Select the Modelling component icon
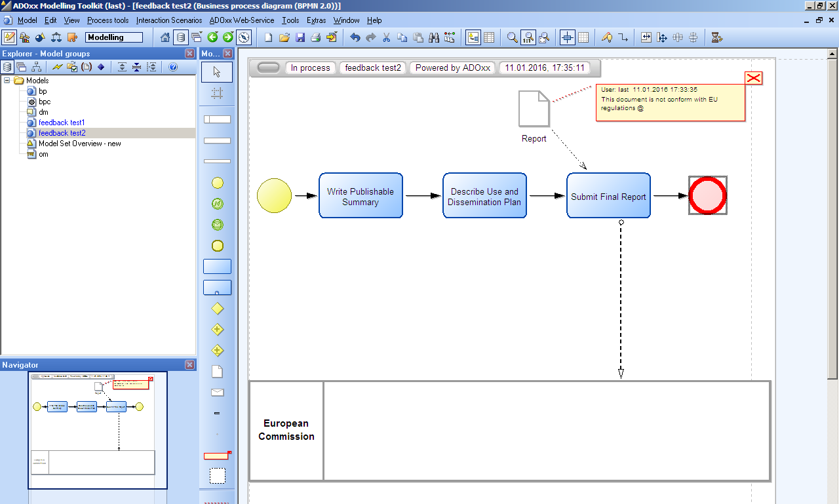 pyautogui.click(x=9, y=37)
